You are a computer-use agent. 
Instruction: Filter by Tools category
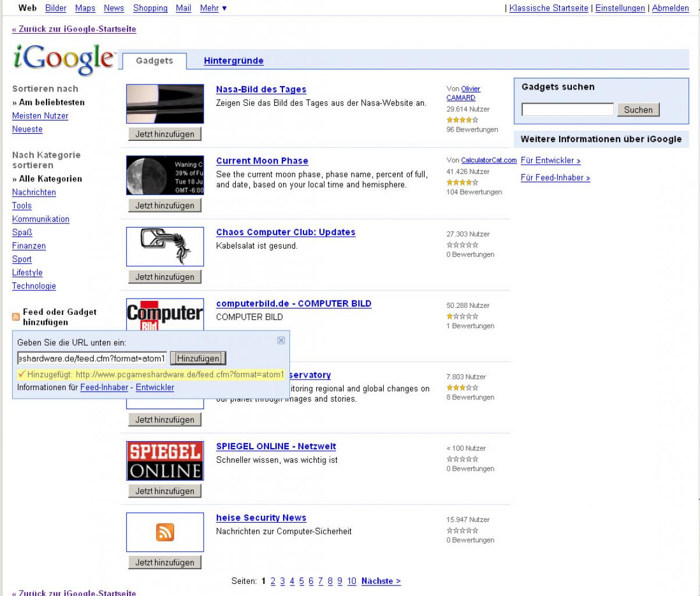pyautogui.click(x=22, y=205)
